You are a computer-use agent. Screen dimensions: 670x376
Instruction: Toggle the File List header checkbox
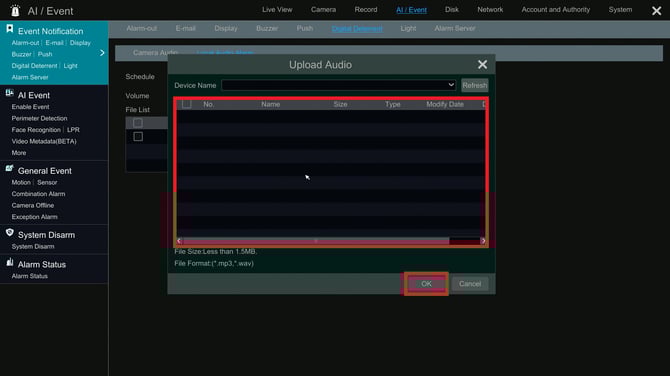point(138,123)
